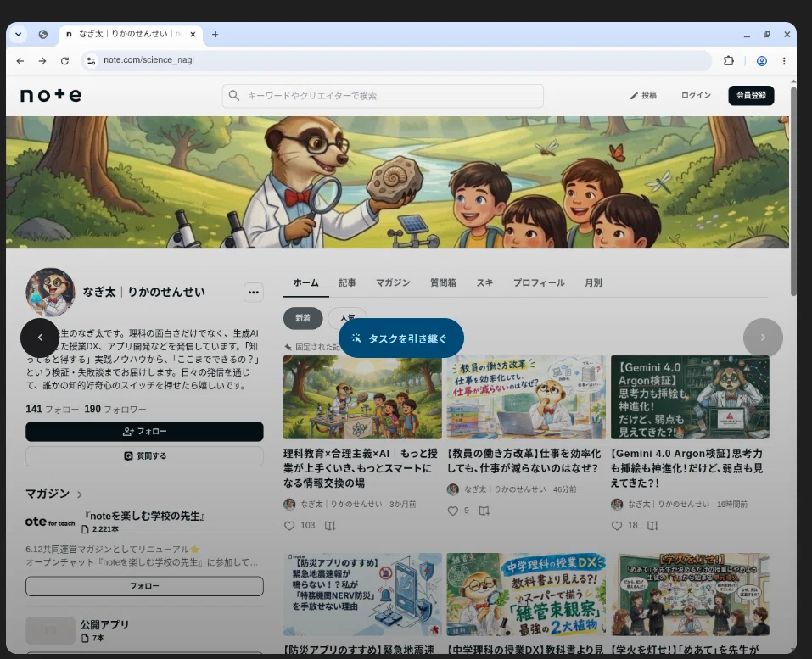Click the page vertical scrollbar
Screen dimensions: 812x659
coord(792,192)
